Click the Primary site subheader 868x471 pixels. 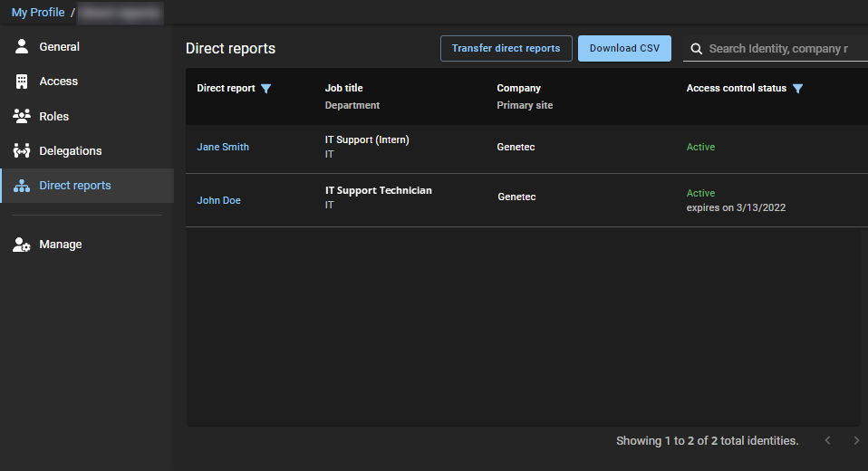click(525, 105)
